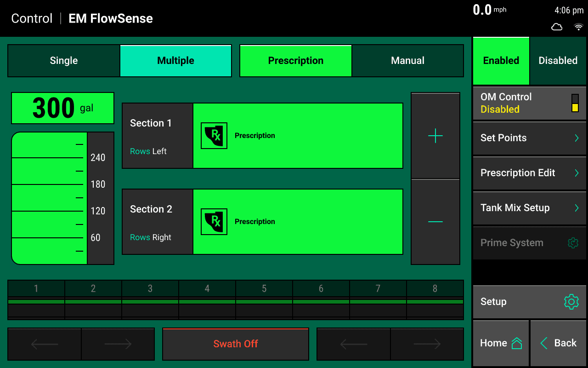
Task: Click the 4:06 pm clock
Action: [569, 10]
